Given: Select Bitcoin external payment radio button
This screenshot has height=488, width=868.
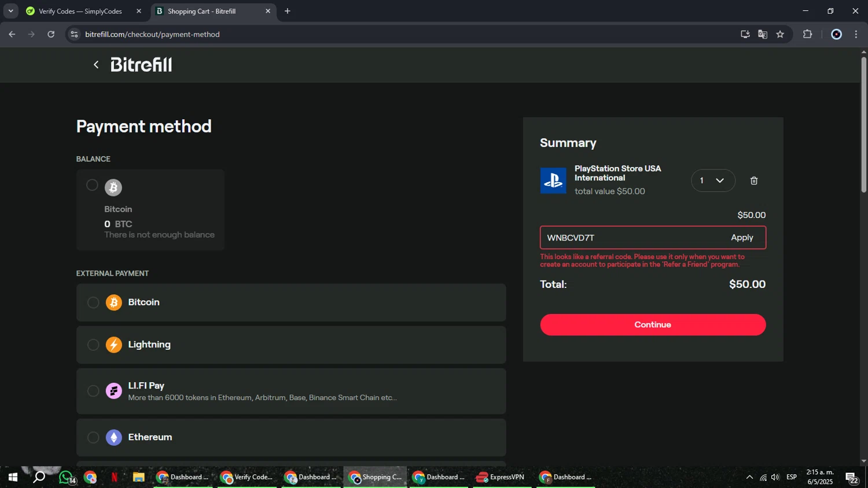Looking at the screenshot, I should 93,302.
